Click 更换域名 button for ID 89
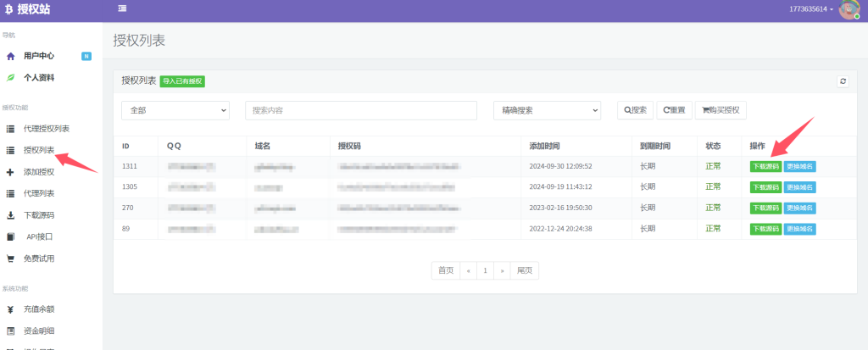The image size is (868, 350). coord(799,229)
